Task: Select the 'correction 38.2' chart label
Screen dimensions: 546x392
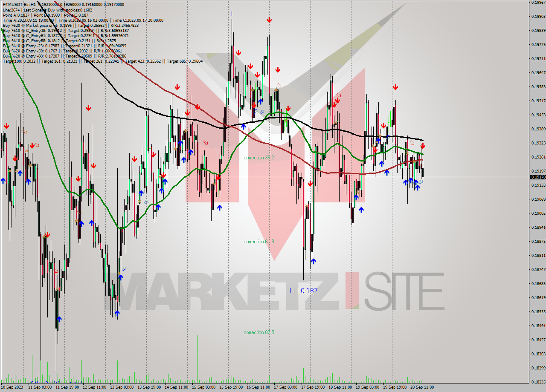Action: coord(259,158)
